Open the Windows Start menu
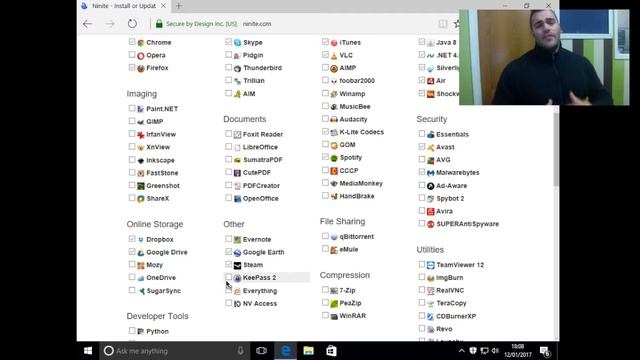 point(88,351)
